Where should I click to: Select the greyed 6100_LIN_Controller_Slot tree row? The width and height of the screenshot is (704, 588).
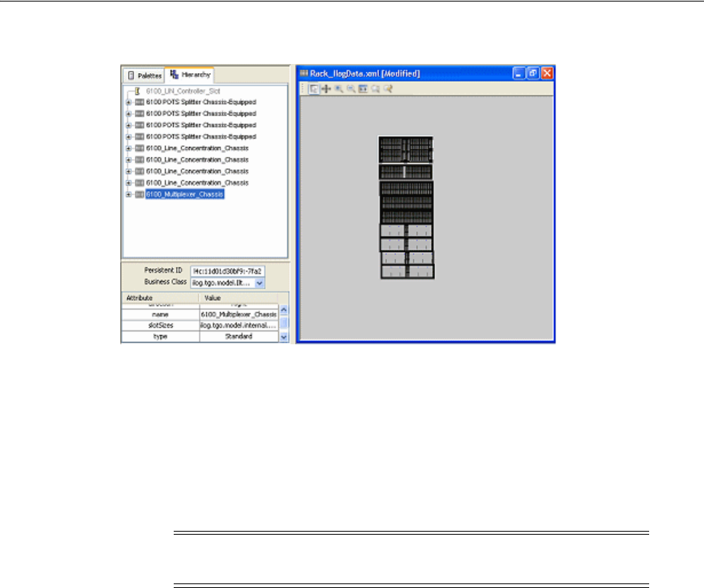[x=183, y=91]
